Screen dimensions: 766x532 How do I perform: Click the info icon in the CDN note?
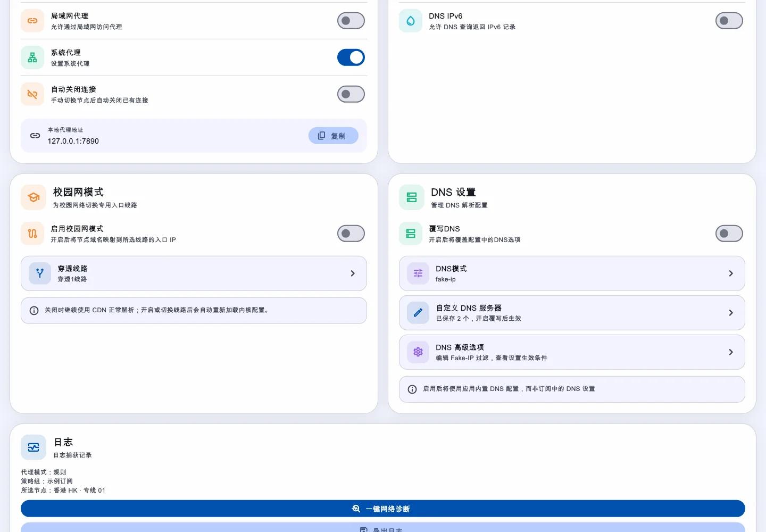34,310
